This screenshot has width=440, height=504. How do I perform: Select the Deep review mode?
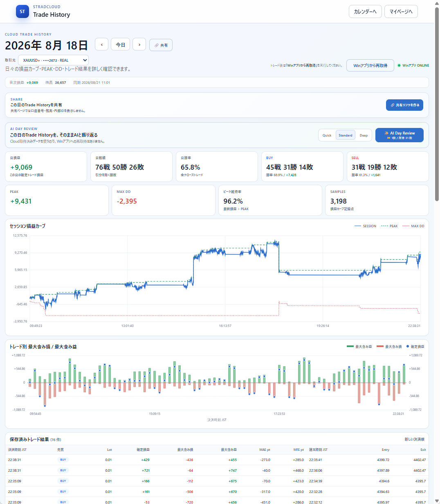tap(364, 135)
